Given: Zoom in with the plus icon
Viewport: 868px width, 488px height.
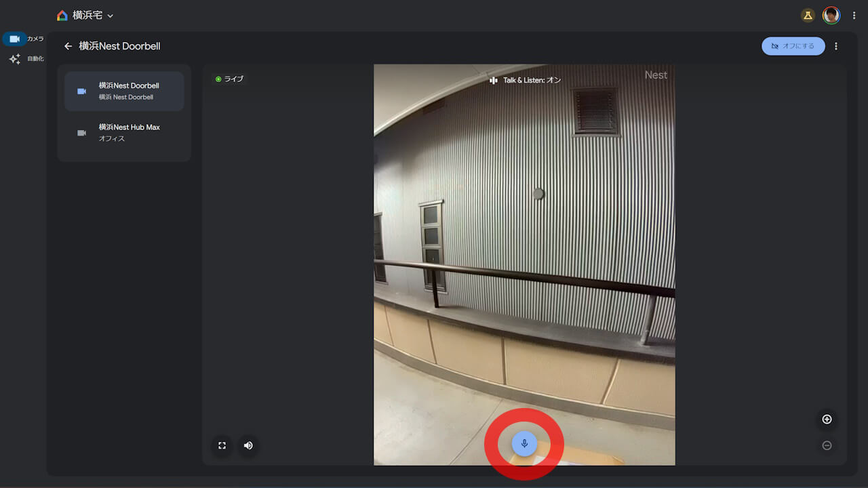Looking at the screenshot, I should coord(827,419).
